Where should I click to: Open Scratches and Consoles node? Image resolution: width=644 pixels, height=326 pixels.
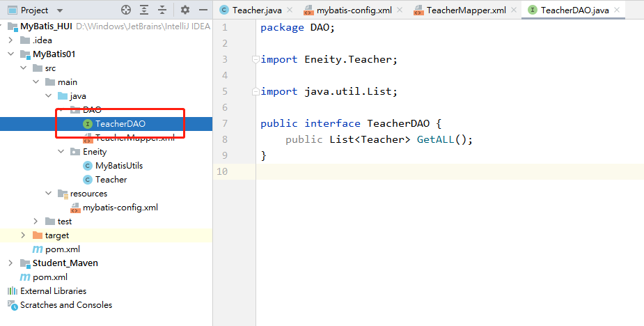pos(66,305)
